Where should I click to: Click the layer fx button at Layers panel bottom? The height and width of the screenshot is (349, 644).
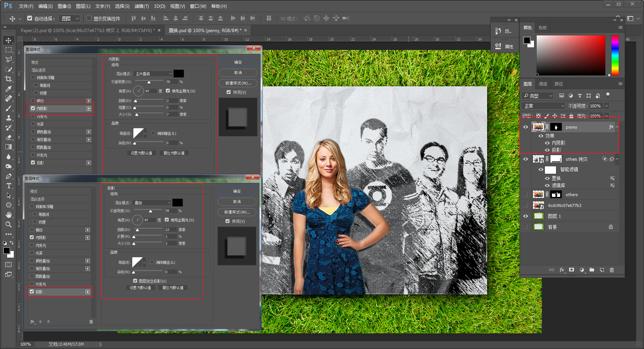pyautogui.click(x=562, y=270)
